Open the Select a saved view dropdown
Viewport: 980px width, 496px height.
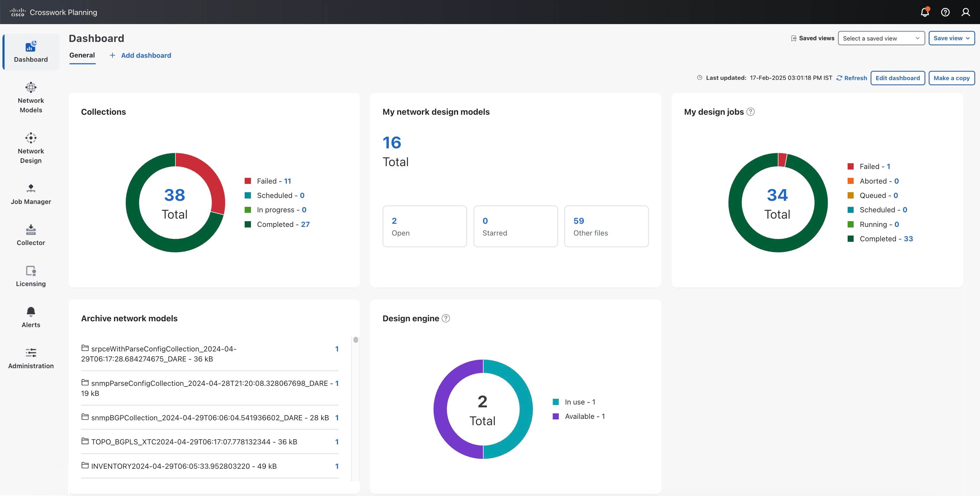tap(881, 38)
